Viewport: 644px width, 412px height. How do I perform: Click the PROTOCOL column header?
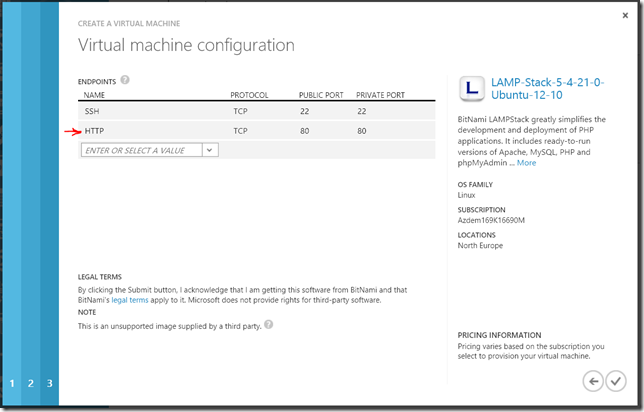tap(249, 95)
